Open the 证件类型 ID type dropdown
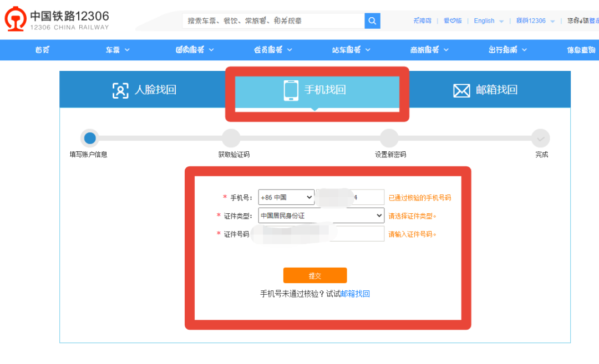Screen dimensions: 599x364 coord(321,216)
